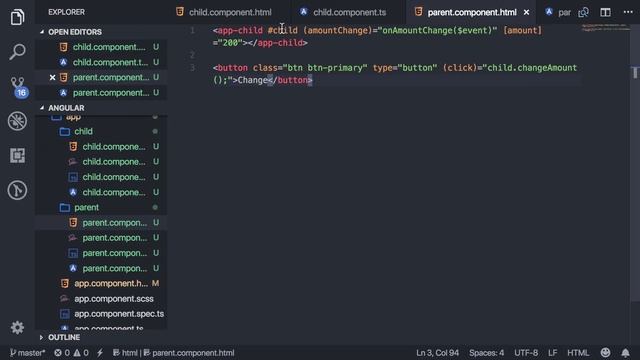Click the app-child opening tag name in code

pos(240,30)
